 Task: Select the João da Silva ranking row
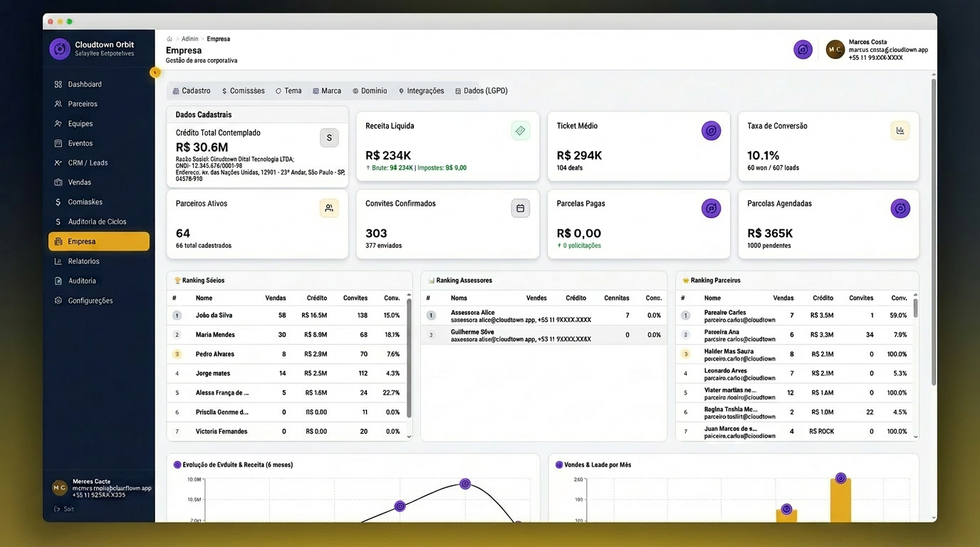[286, 316]
